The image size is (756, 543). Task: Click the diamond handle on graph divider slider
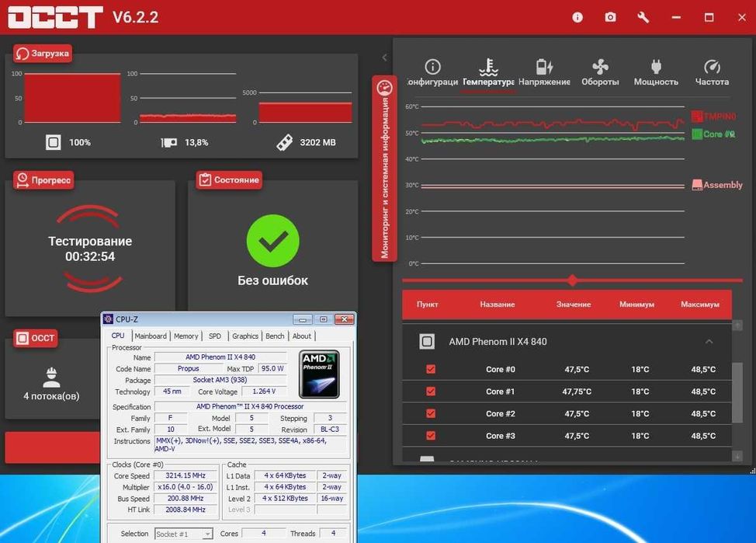coord(572,280)
